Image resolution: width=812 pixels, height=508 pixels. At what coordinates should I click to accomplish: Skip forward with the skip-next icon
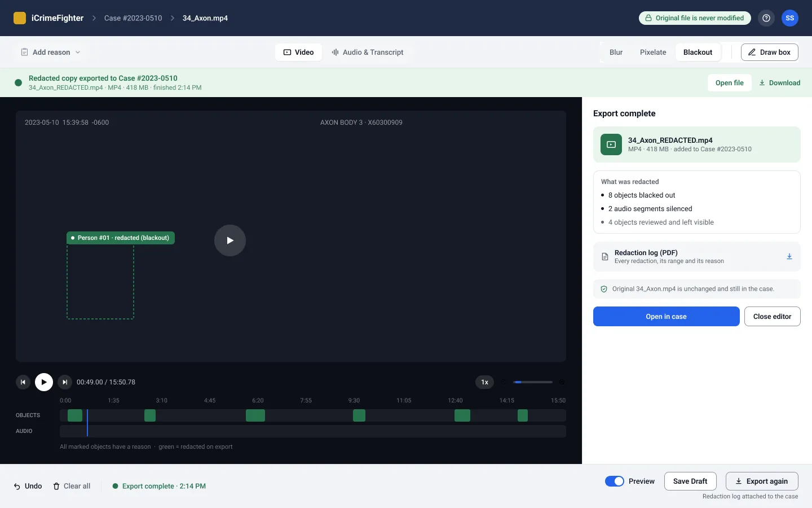click(x=65, y=382)
